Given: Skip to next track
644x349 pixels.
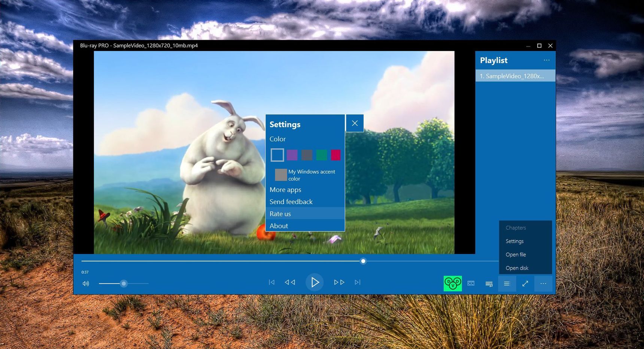Looking at the screenshot, I should pyautogui.click(x=358, y=282).
